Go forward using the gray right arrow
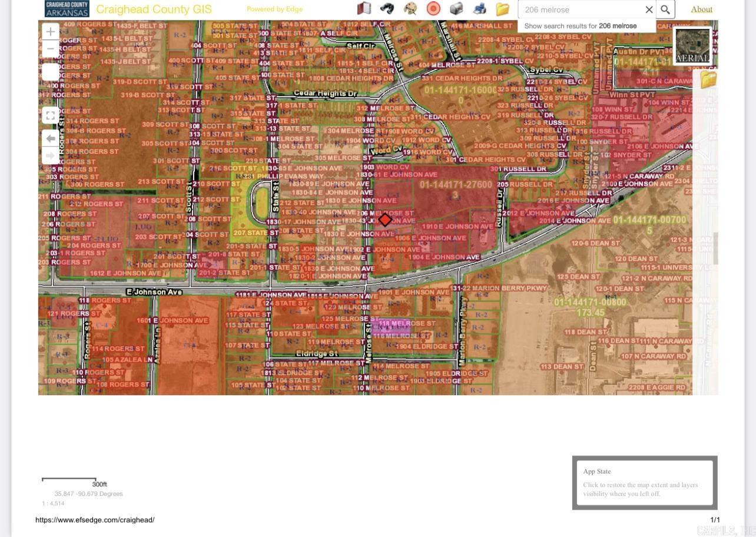This screenshot has width=756, height=537. point(50,155)
